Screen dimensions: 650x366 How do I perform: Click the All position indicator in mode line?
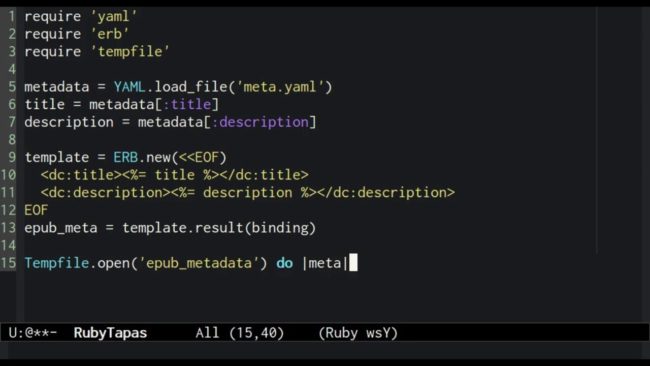(207, 333)
